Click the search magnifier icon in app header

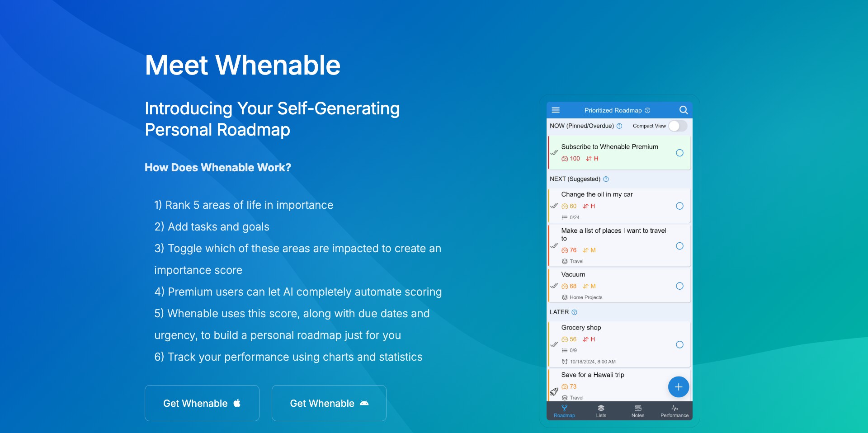683,110
